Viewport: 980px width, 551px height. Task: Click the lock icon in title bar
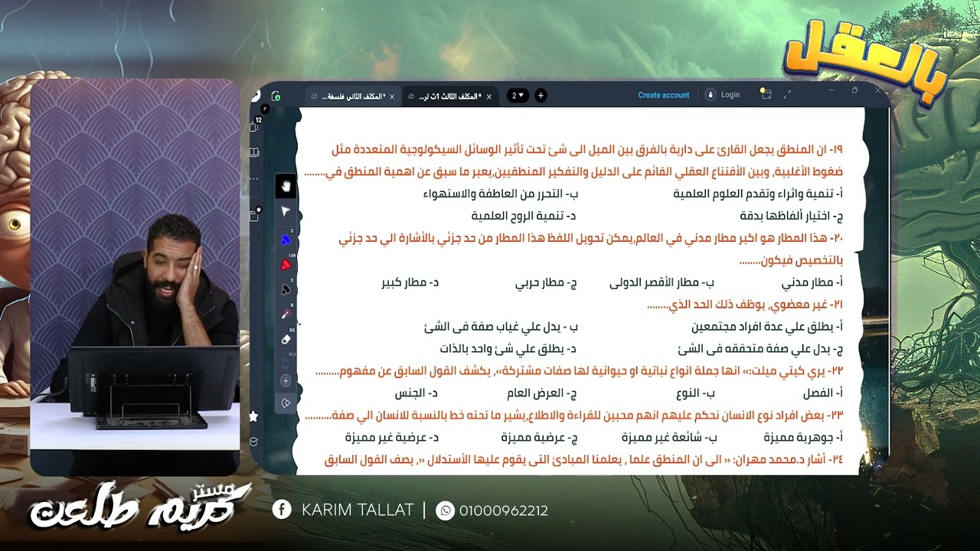(x=276, y=96)
